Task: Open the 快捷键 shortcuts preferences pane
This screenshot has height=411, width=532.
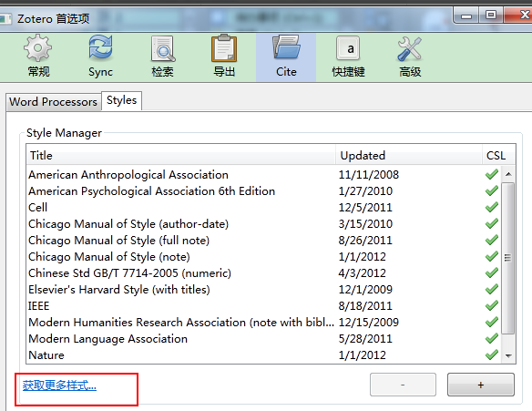Action: (348, 57)
